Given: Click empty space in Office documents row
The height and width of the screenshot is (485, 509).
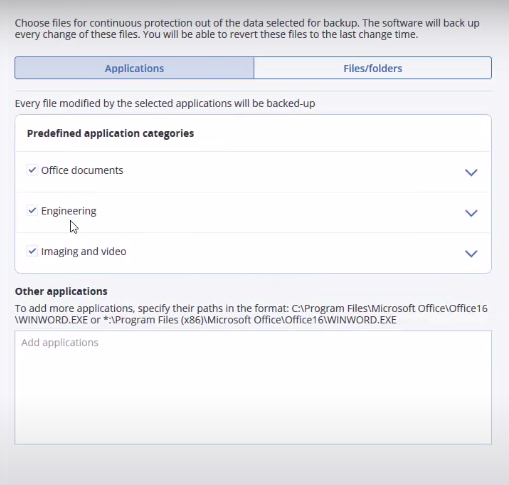Looking at the screenshot, I should tap(293, 172).
